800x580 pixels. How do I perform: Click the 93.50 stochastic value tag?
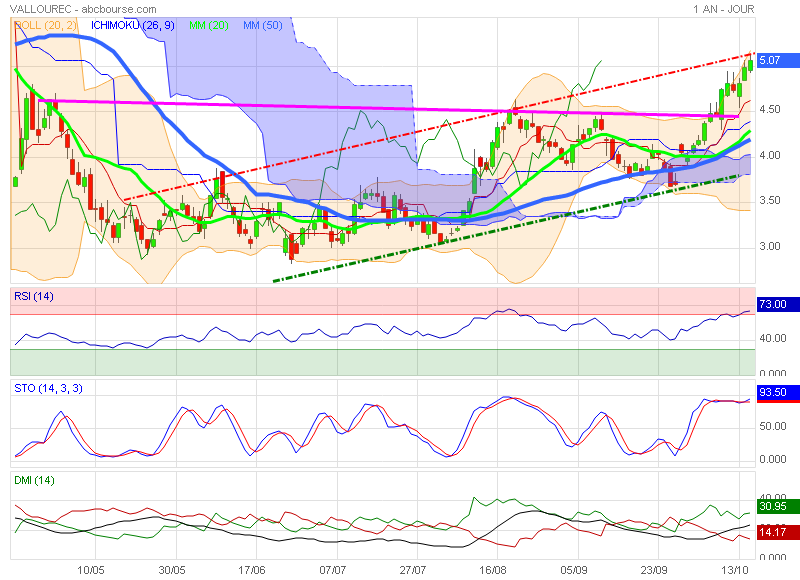coord(778,392)
